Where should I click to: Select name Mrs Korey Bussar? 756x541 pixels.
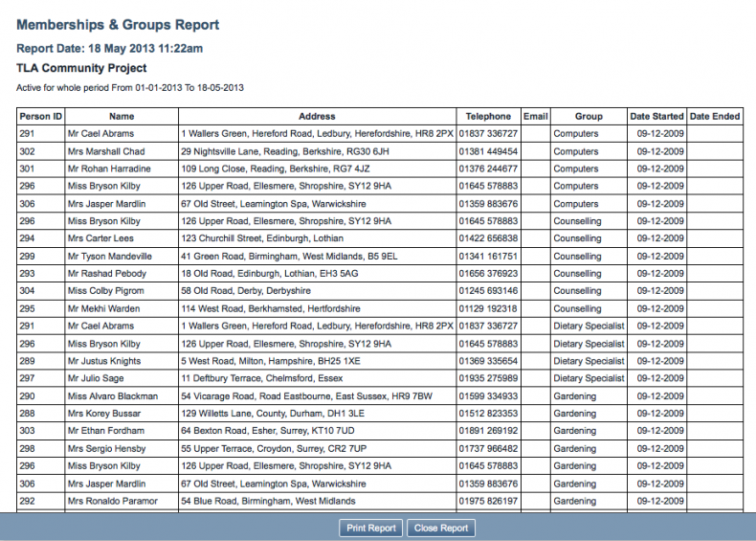[x=104, y=414]
